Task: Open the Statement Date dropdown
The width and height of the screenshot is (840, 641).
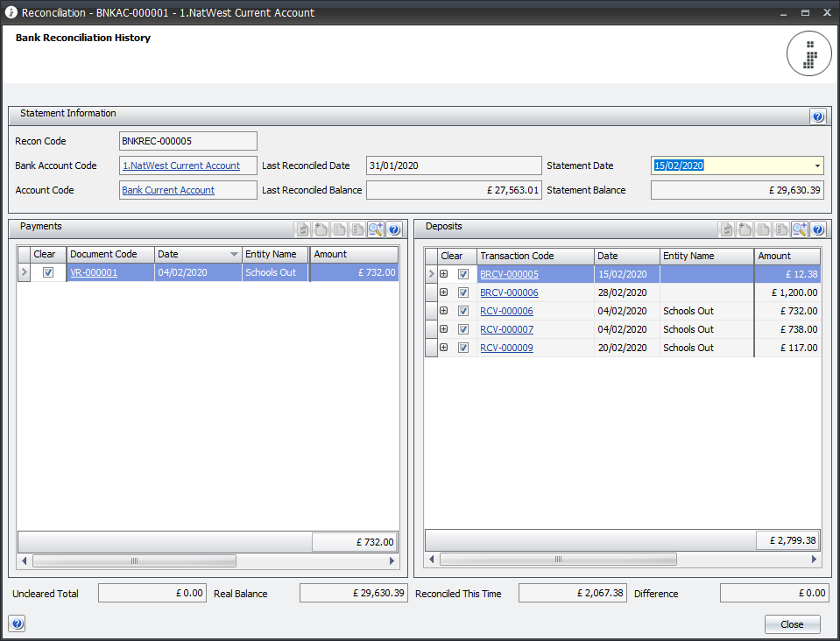Action: (x=817, y=166)
